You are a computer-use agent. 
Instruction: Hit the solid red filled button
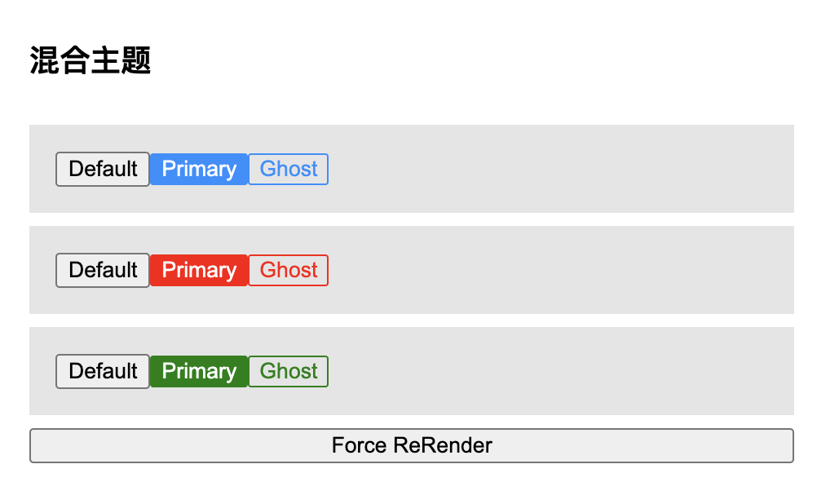click(199, 270)
